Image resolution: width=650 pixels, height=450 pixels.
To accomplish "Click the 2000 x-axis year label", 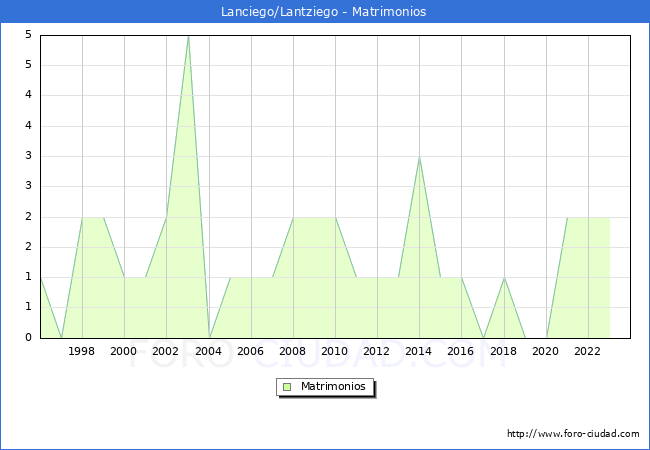I will pos(124,351).
